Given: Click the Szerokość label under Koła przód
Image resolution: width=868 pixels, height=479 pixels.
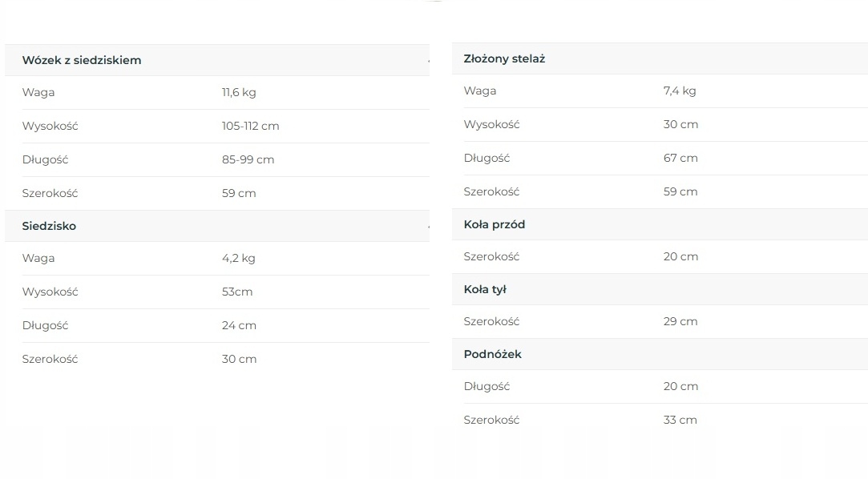Looking at the screenshot, I should pos(491,256).
